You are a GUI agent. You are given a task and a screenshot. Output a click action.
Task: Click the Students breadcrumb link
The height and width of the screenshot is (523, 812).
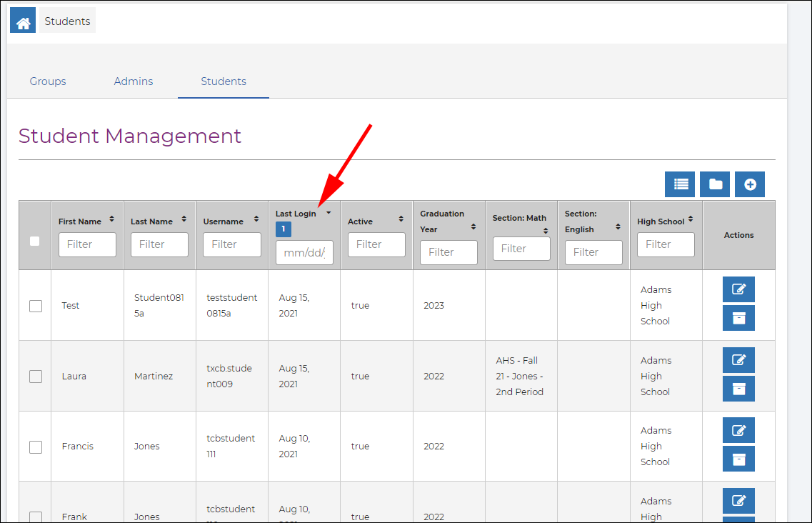(x=67, y=21)
